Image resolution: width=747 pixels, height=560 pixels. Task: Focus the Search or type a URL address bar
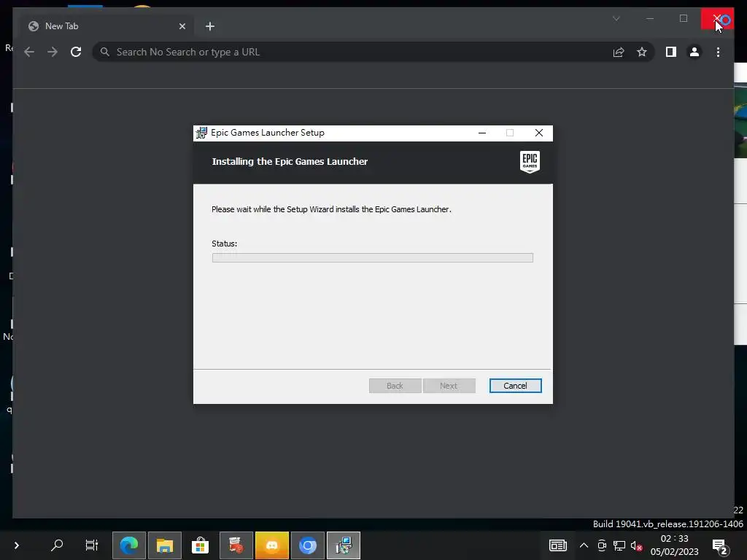tap(352, 52)
